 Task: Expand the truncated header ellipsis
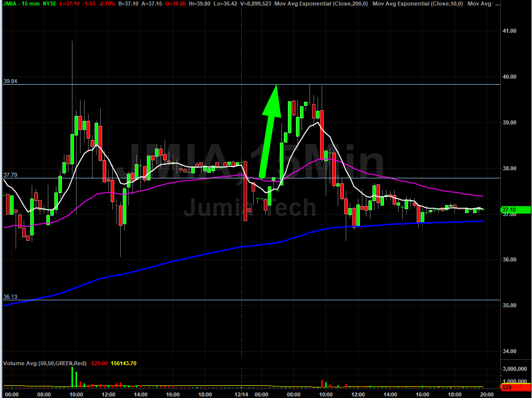pyautogui.click(x=498, y=4)
